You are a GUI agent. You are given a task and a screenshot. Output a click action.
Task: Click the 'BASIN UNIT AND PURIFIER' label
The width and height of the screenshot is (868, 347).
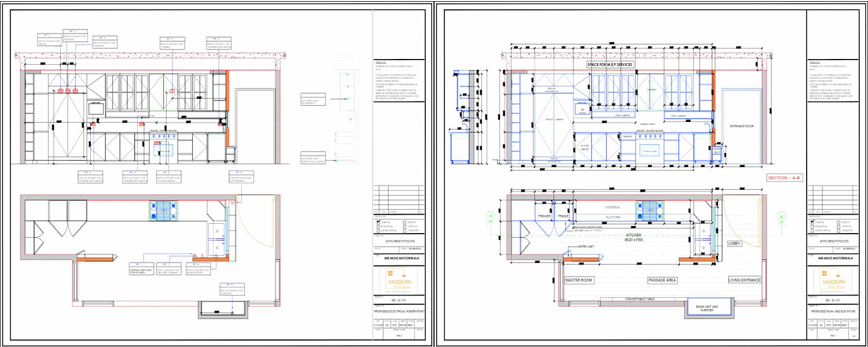706,309
